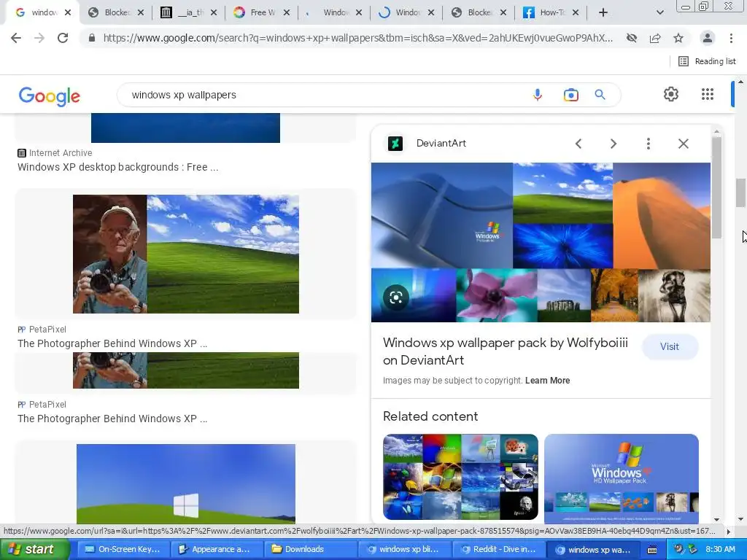Open the Reading list
This screenshot has width=747, height=560.
pos(707,61)
